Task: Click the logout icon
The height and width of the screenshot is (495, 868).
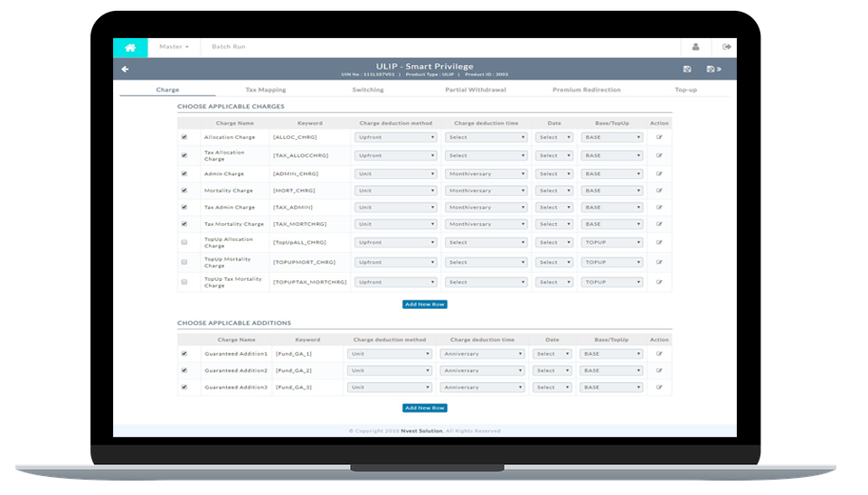Action: coord(726,47)
